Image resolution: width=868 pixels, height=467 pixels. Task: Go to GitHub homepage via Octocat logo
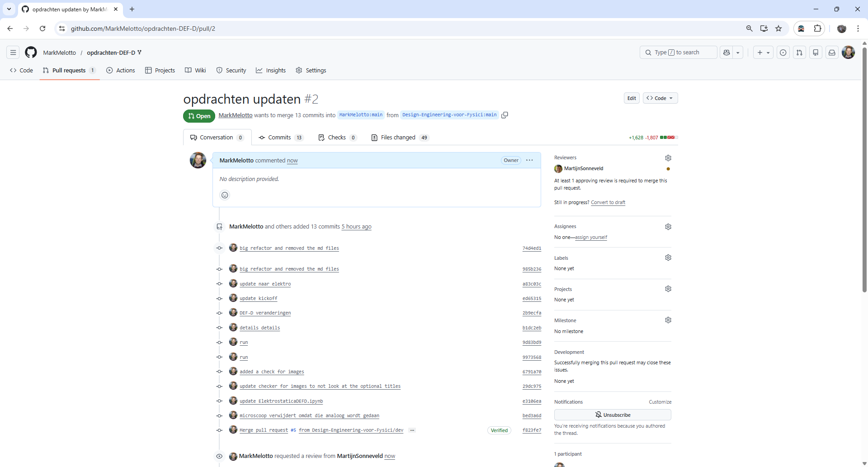click(x=31, y=52)
